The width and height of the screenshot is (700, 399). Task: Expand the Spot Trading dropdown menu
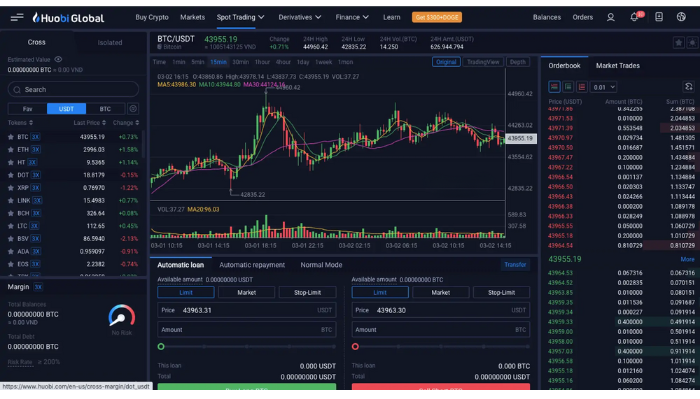coord(240,17)
